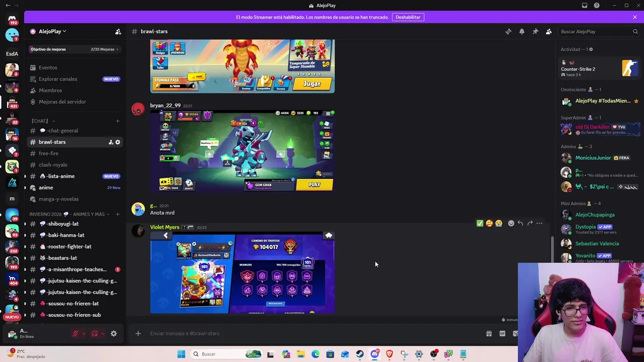Open Steam from the taskbar

point(360,354)
